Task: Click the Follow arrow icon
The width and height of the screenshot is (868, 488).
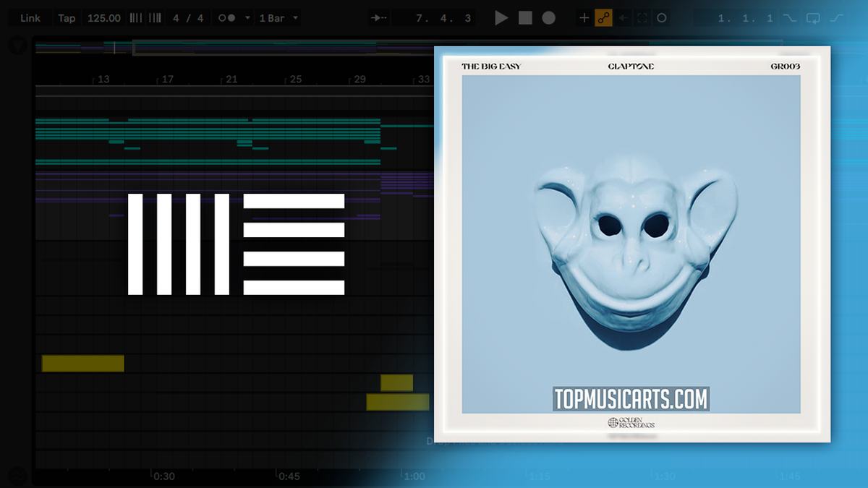Action: [x=378, y=17]
